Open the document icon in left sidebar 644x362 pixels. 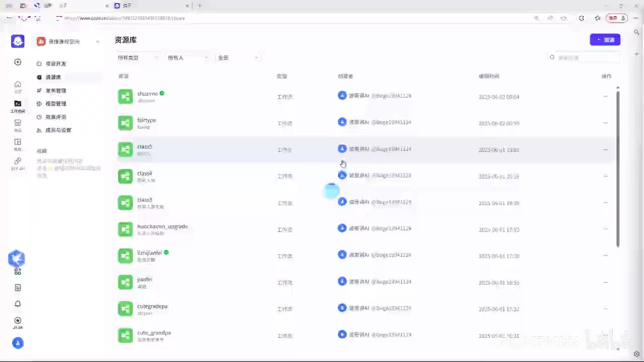point(18,288)
